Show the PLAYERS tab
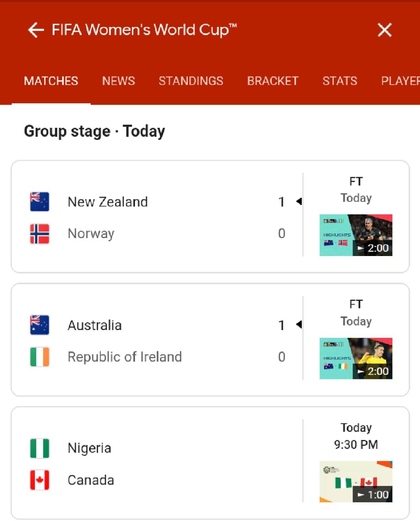The width and height of the screenshot is (420, 521). click(400, 81)
